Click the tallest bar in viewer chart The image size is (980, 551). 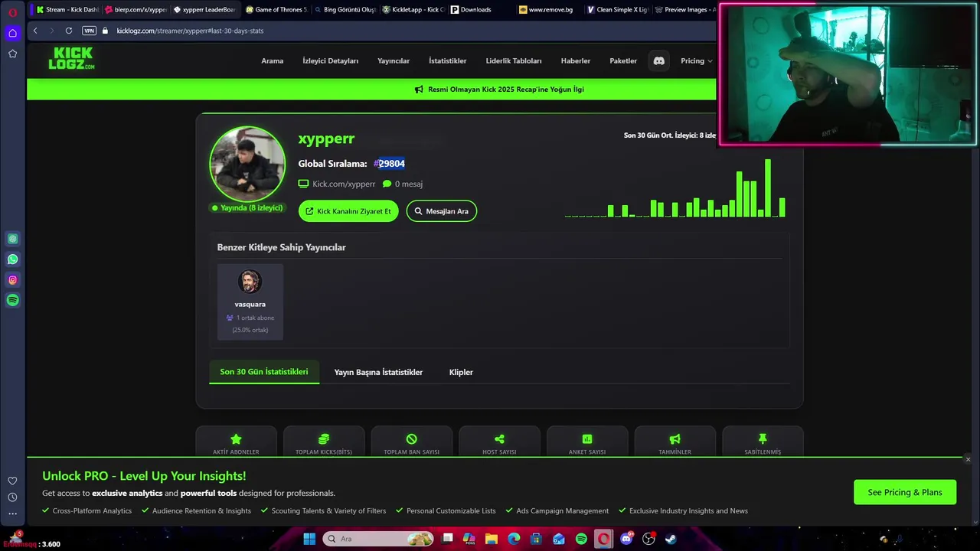(768, 188)
